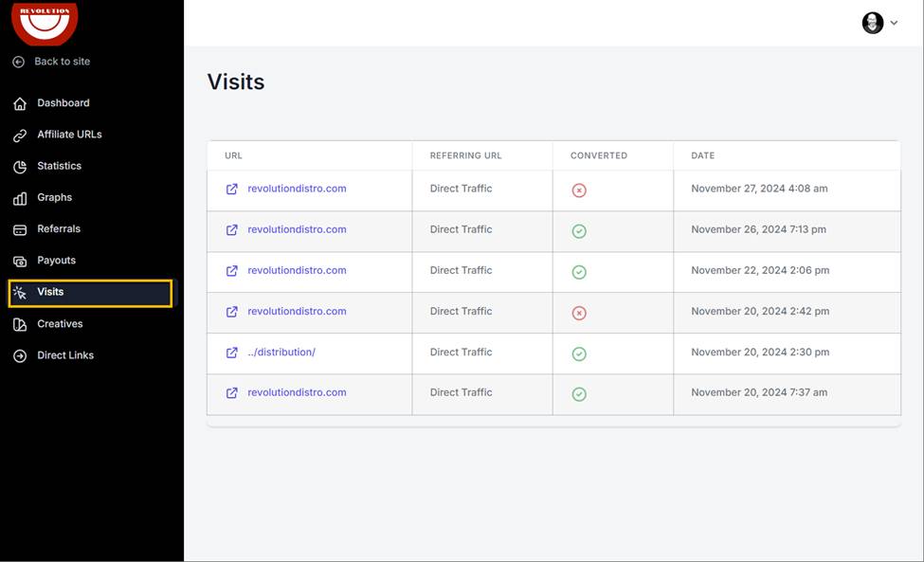Click the Graphs bar chart icon
This screenshot has width=924, height=562.
[20, 198]
